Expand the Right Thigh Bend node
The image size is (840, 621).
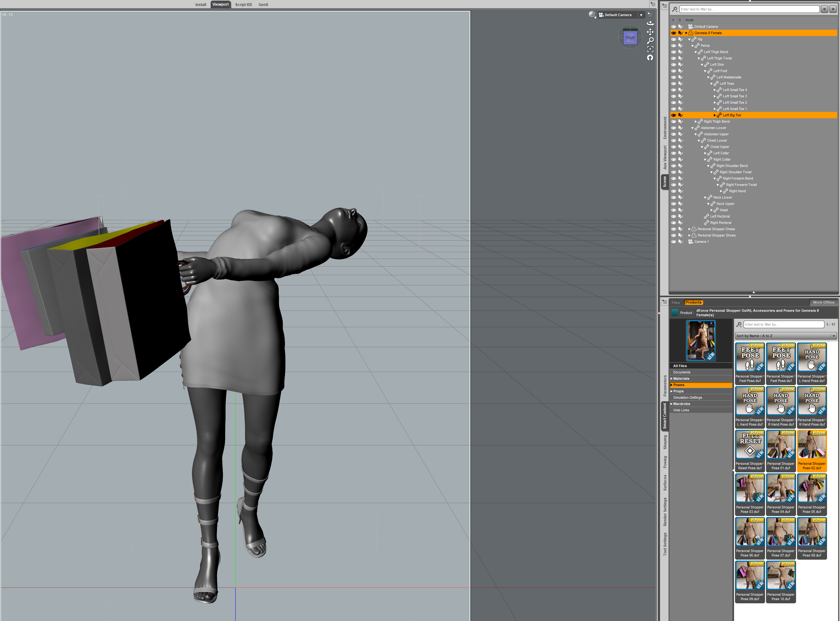click(x=695, y=121)
